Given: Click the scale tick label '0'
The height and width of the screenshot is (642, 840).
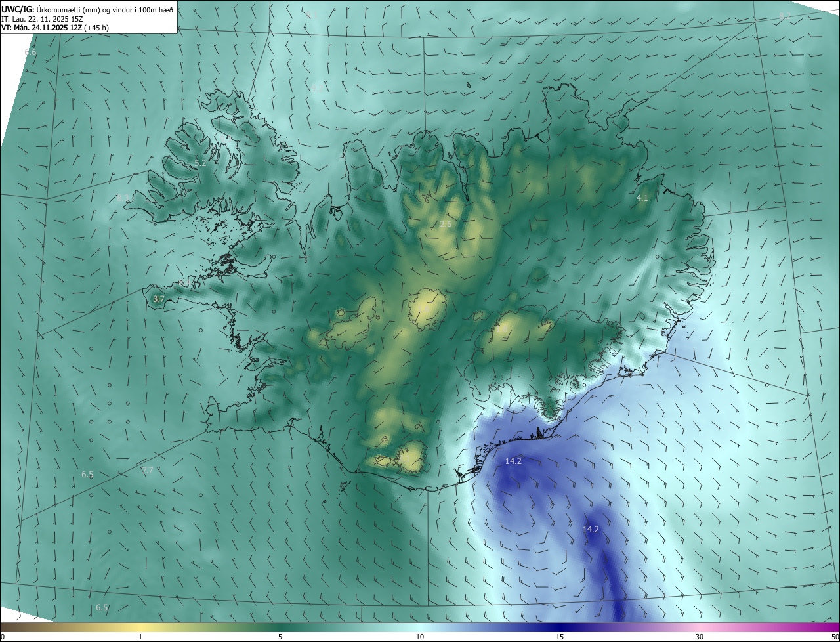Looking at the screenshot, I should [3, 637].
